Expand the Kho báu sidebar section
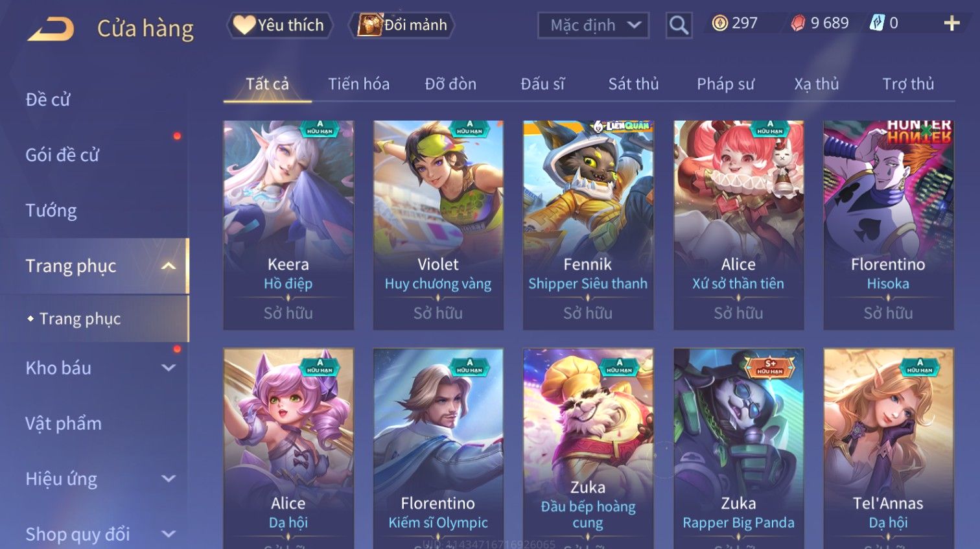The image size is (980, 549). (x=169, y=368)
